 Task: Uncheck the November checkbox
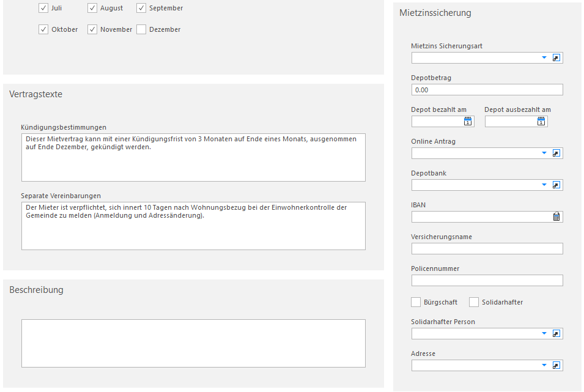tap(92, 29)
